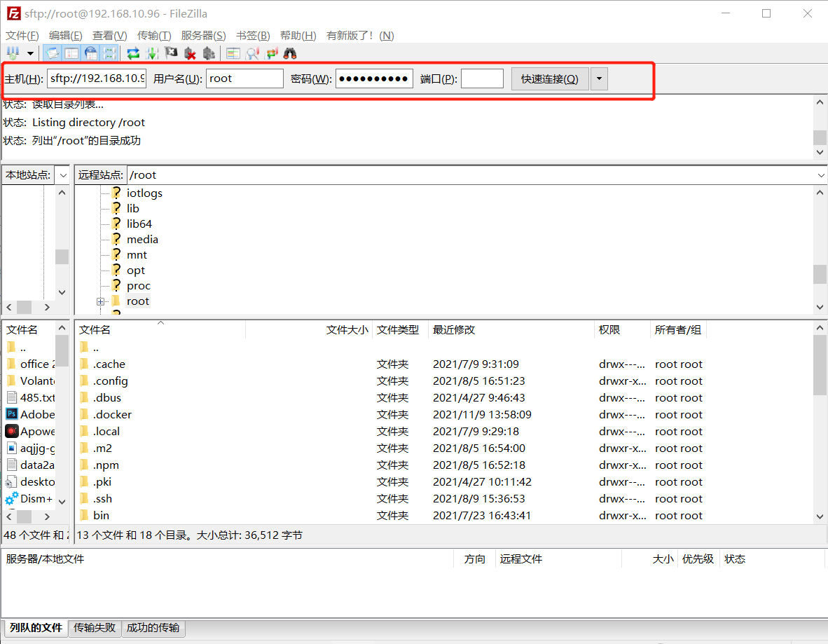The height and width of the screenshot is (644, 828).
Task: Click the 端口(P) port input field
Action: tap(482, 78)
